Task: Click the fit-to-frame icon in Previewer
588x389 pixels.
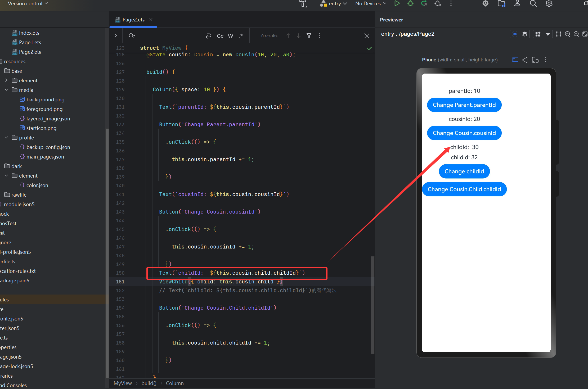Action: coord(559,34)
